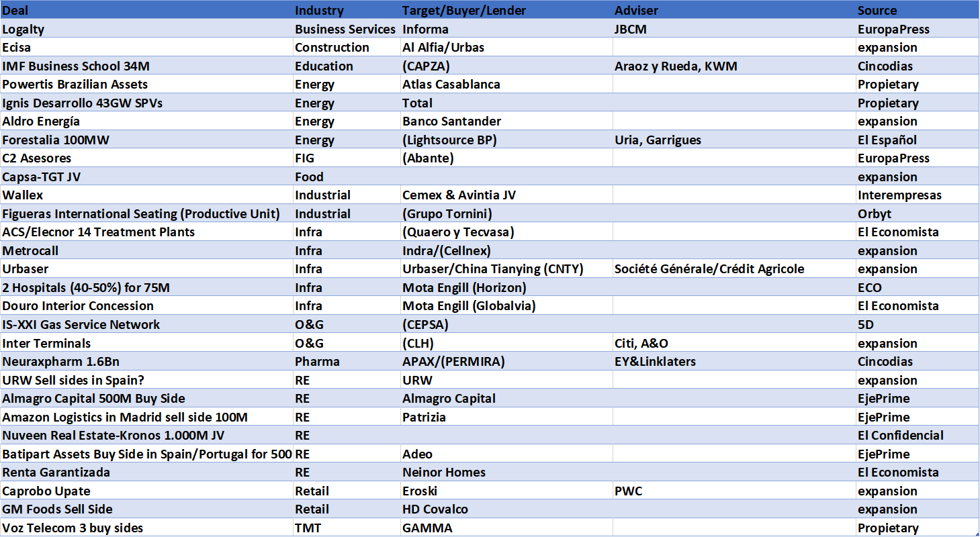The width and height of the screenshot is (980, 537).
Task: Click the GM Foods Sell Side cell
Action: [146, 509]
